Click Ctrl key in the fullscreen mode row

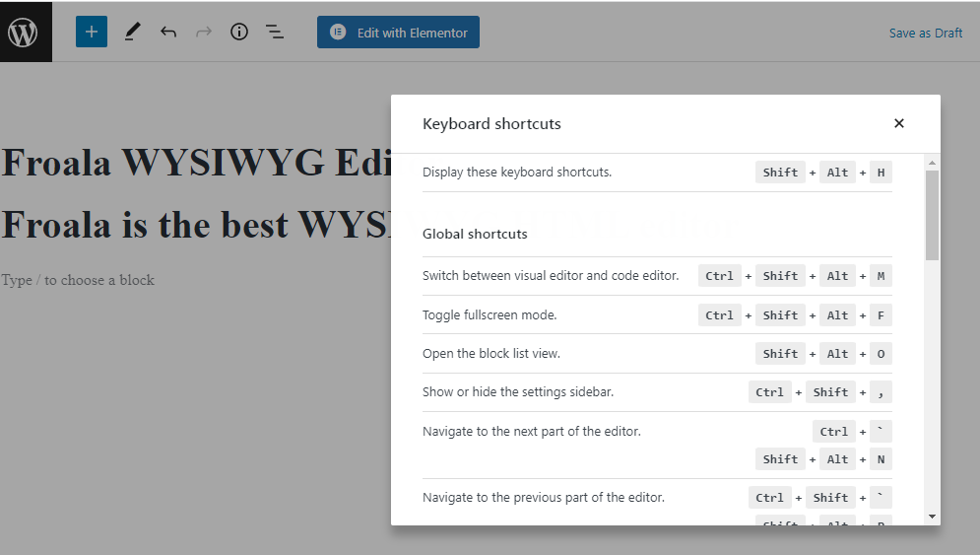(x=719, y=315)
